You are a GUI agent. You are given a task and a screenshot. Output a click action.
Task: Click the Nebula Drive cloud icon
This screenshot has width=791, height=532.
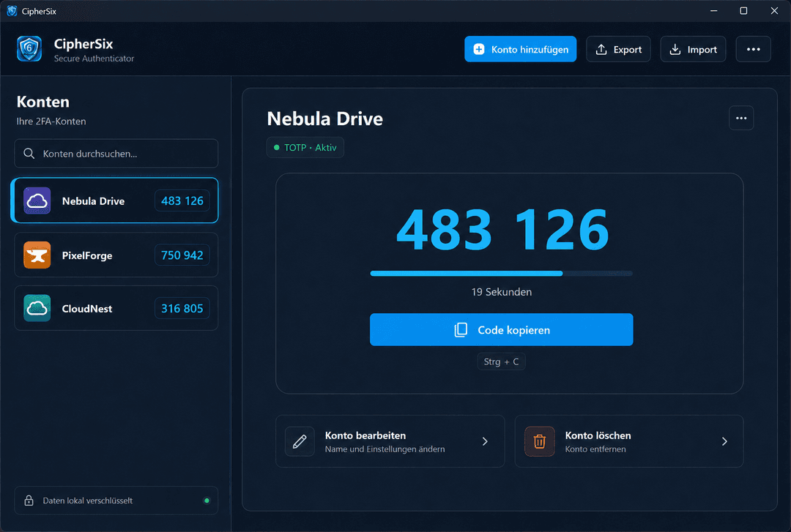click(x=37, y=201)
